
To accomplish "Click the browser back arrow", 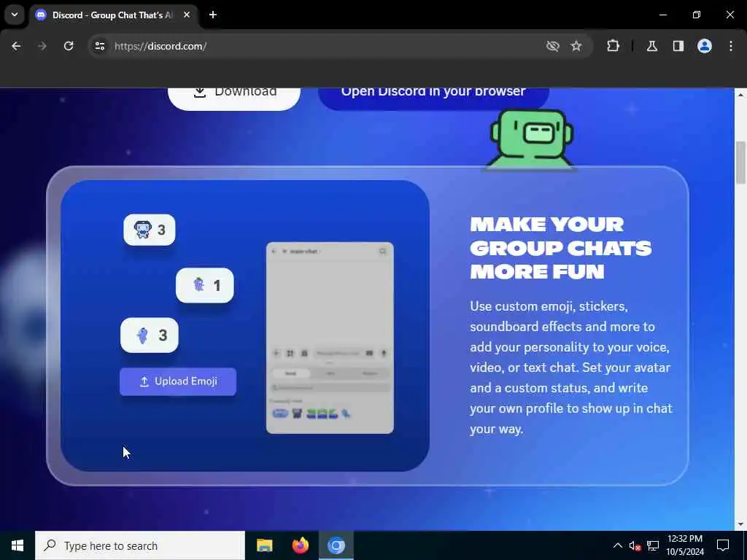I will tap(16, 46).
